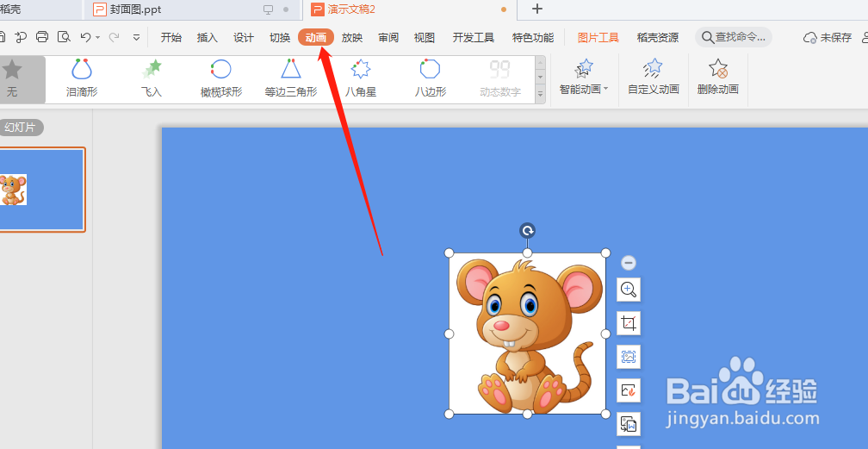Screen dimensions: 868x449
Task: Open the 开发工具 ribbon tab
Action: [x=474, y=38]
